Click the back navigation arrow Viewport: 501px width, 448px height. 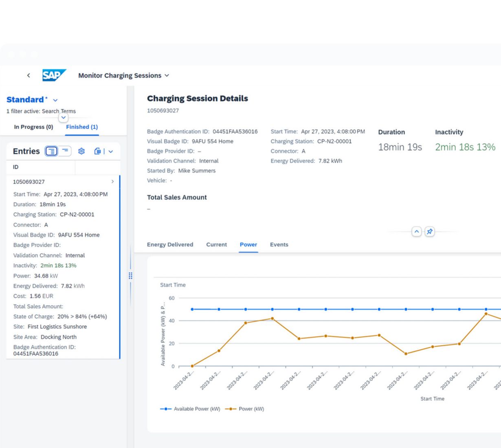click(x=29, y=75)
